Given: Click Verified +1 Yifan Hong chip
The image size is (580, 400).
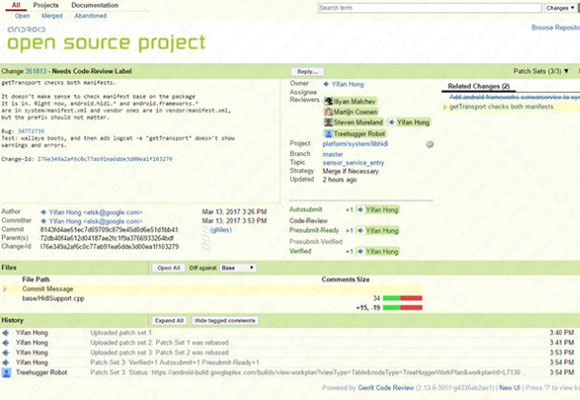Looking at the screenshot, I should [377, 252].
